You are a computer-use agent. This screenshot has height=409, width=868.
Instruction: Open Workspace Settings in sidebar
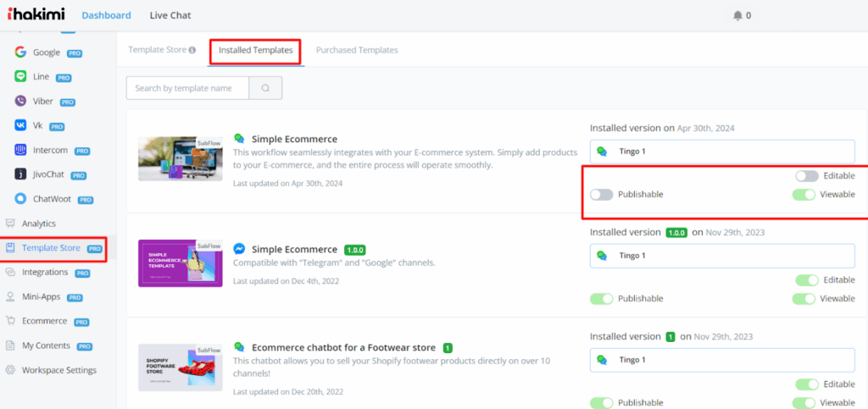click(x=58, y=370)
